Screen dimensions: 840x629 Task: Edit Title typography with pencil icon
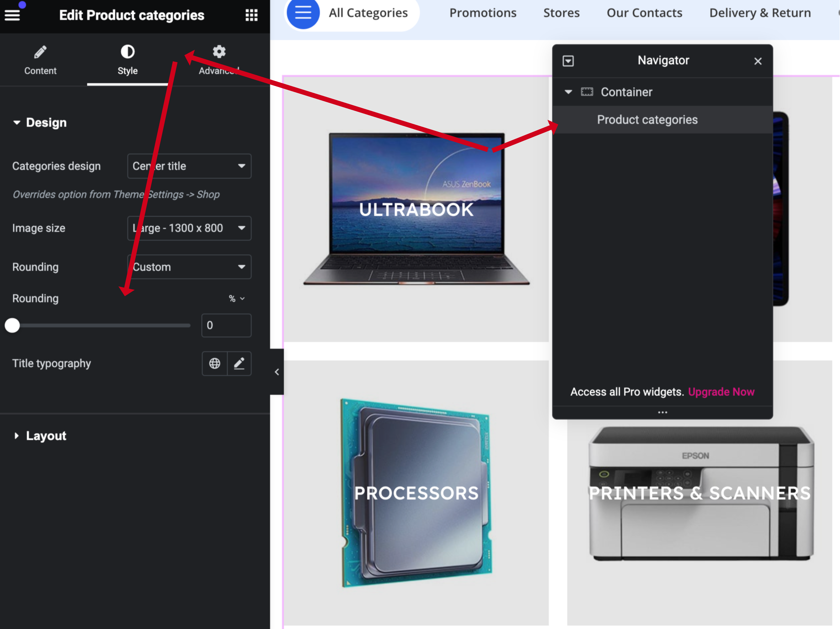pos(239,363)
